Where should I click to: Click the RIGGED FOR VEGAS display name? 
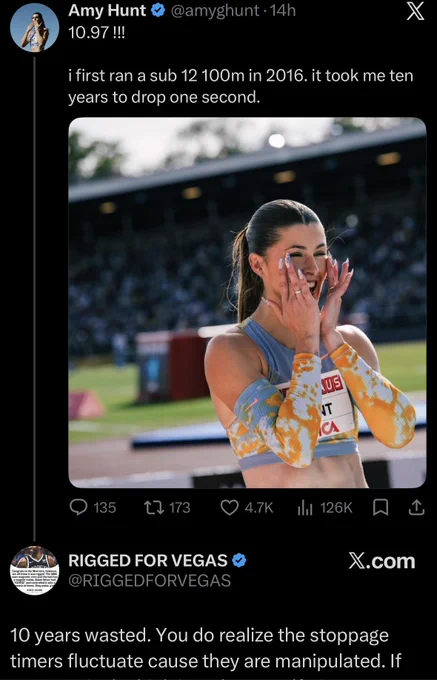click(x=148, y=561)
